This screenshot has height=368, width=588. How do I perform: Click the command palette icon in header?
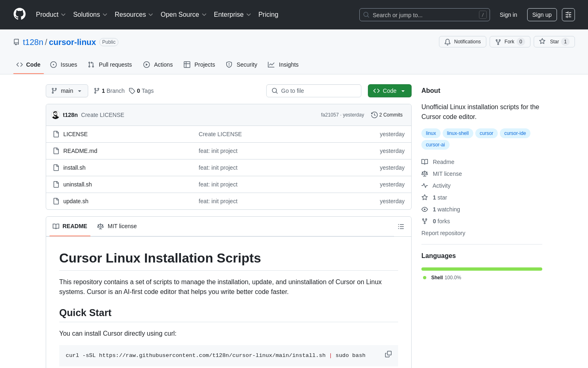click(x=568, y=15)
